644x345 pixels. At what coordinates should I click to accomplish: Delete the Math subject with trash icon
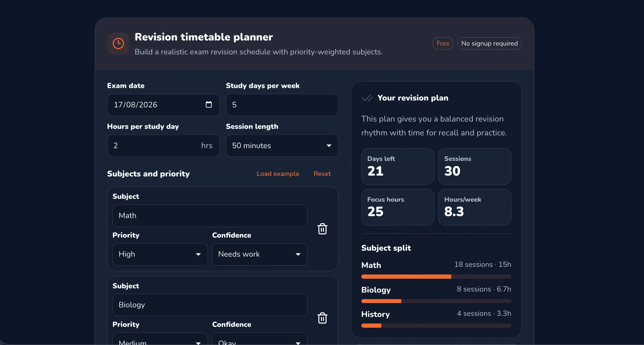click(322, 229)
